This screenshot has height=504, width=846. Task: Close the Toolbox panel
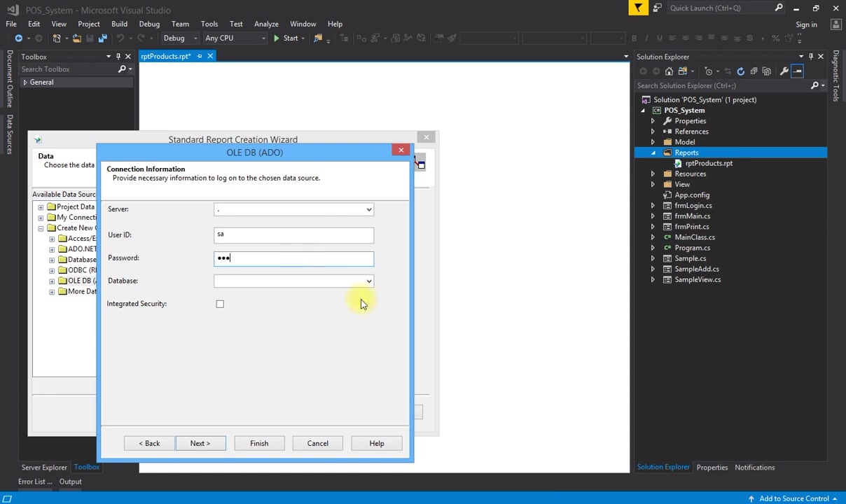127,57
